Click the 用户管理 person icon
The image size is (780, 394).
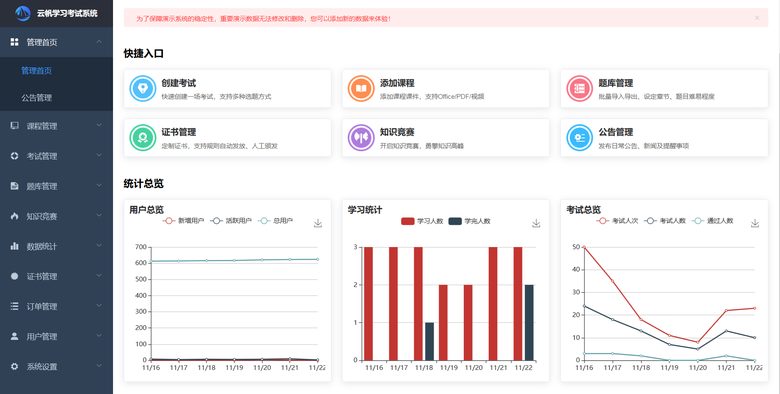[14, 336]
